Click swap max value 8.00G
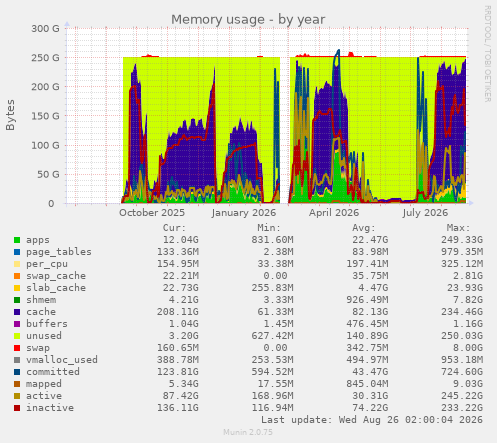This screenshot has width=497, height=443. pyautogui.click(x=468, y=348)
